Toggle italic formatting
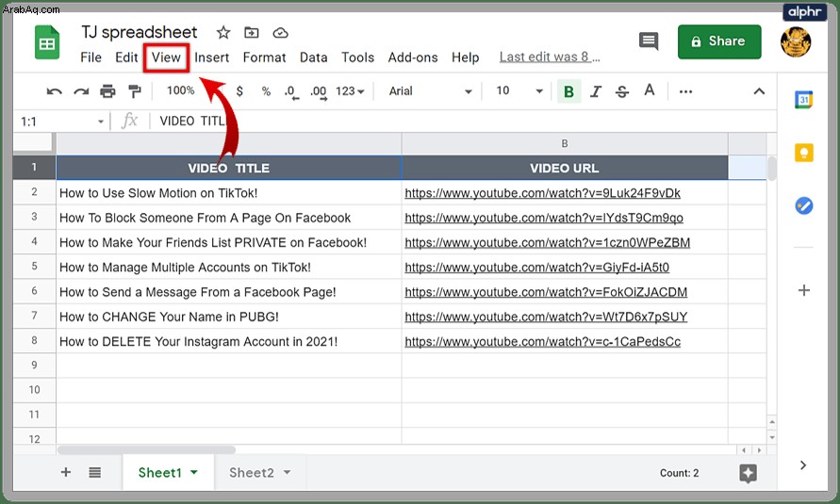 (595, 91)
